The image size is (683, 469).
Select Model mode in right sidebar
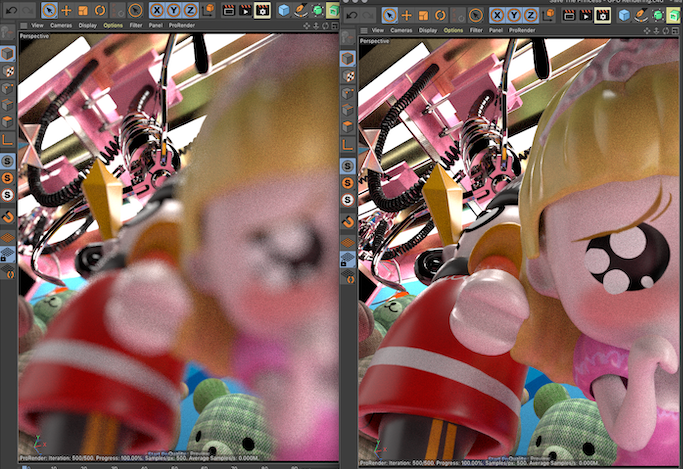click(x=348, y=59)
